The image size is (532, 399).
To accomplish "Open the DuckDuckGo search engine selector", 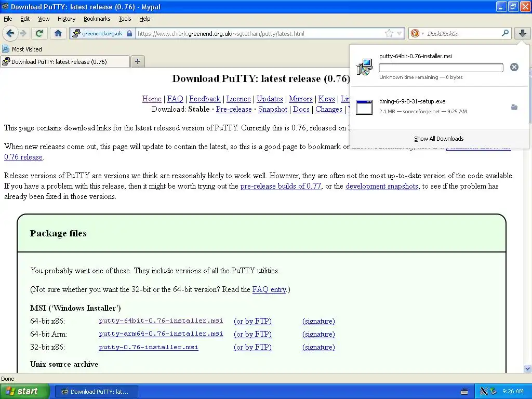I will coord(417,33).
